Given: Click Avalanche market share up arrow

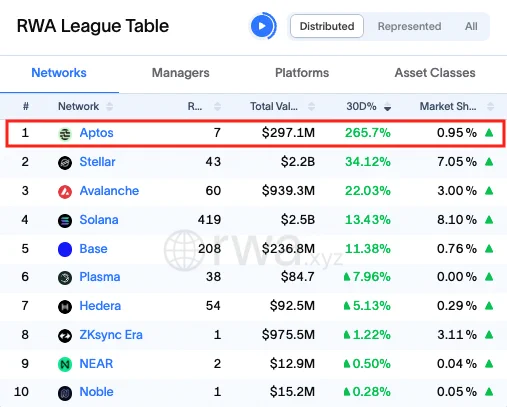Looking at the screenshot, I should point(489,191).
